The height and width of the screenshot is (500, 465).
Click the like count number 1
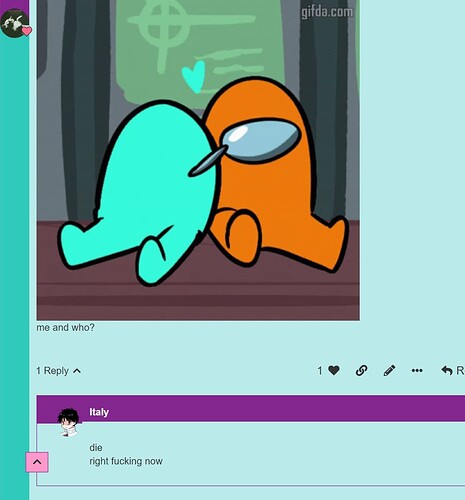[x=320, y=371]
